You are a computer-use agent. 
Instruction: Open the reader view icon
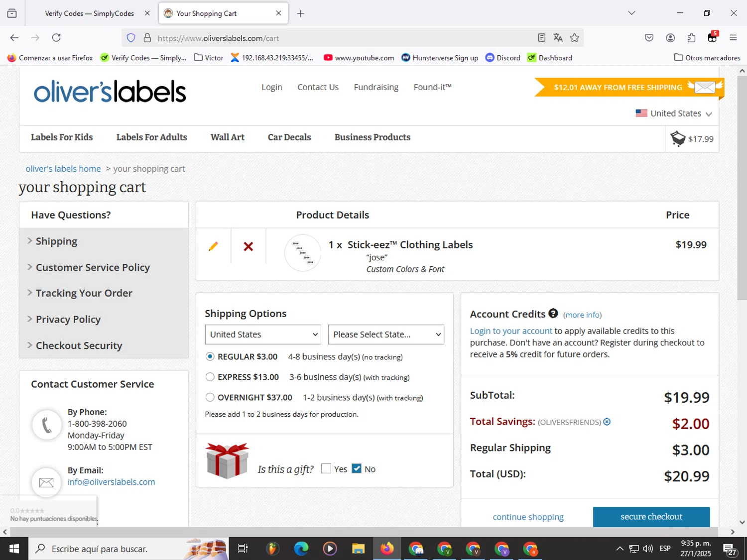(x=542, y=38)
